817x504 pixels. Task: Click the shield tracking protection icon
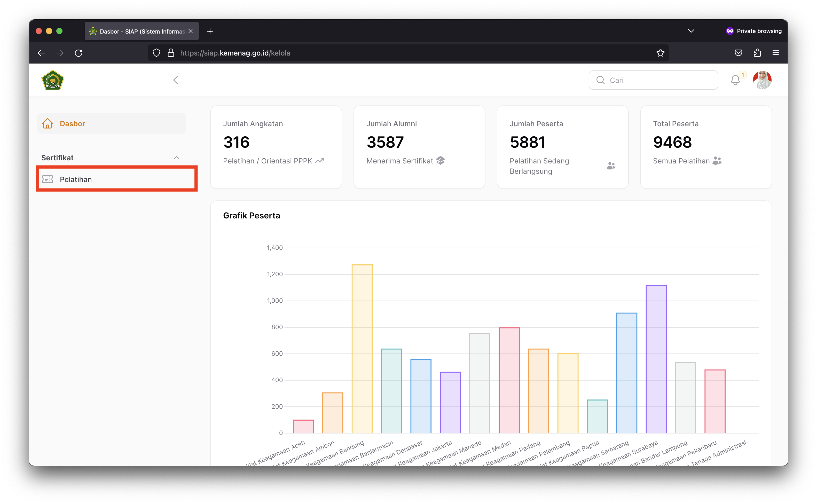click(x=156, y=53)
